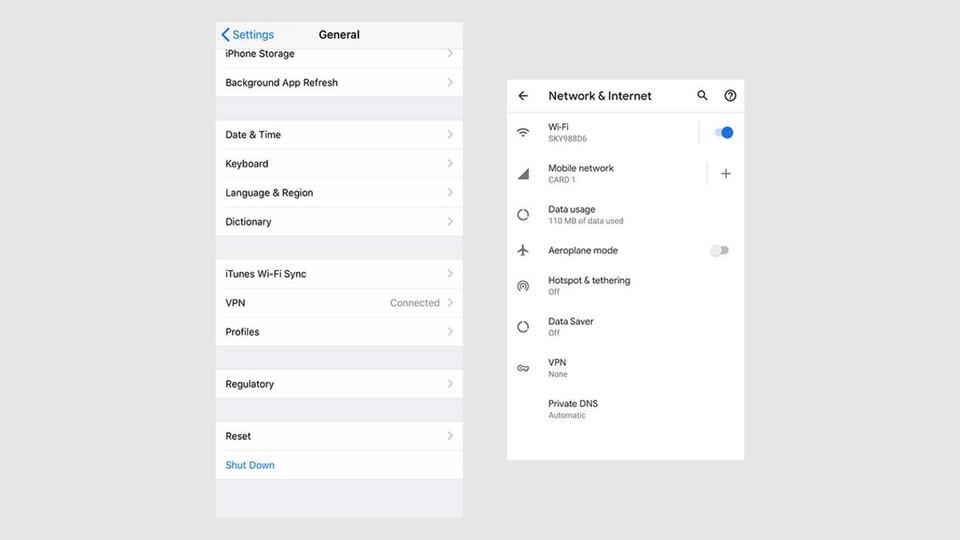Open Data Saver settings

pos(626,327)
